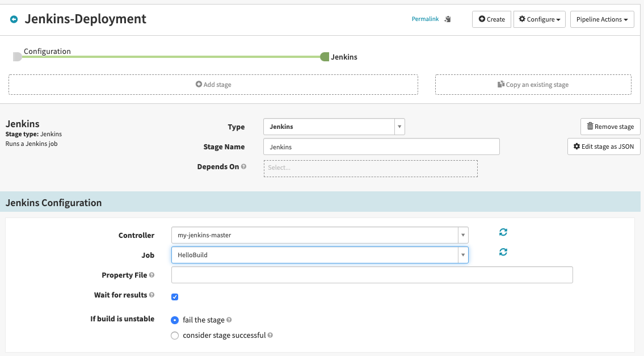The height and width of the screenshot is (356, 644).
Task: Show help for consider stage successful
Action: (270, 335)
